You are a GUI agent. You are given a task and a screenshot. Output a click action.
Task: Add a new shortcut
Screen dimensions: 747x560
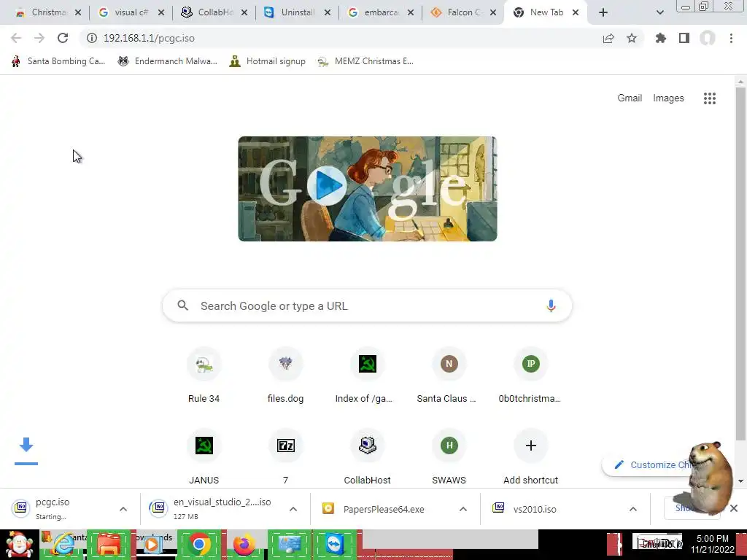tap(531, 457)
